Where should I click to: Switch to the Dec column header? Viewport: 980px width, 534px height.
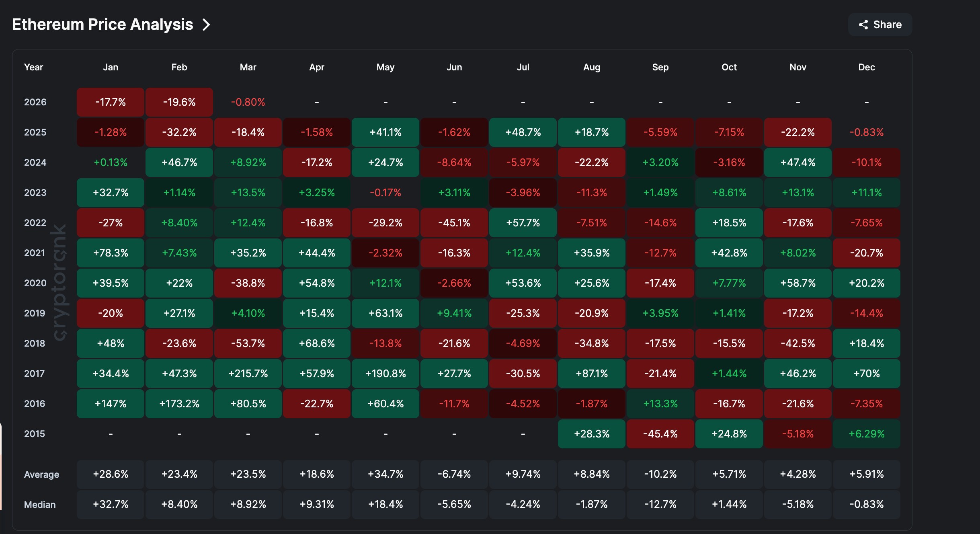point(866,67)
